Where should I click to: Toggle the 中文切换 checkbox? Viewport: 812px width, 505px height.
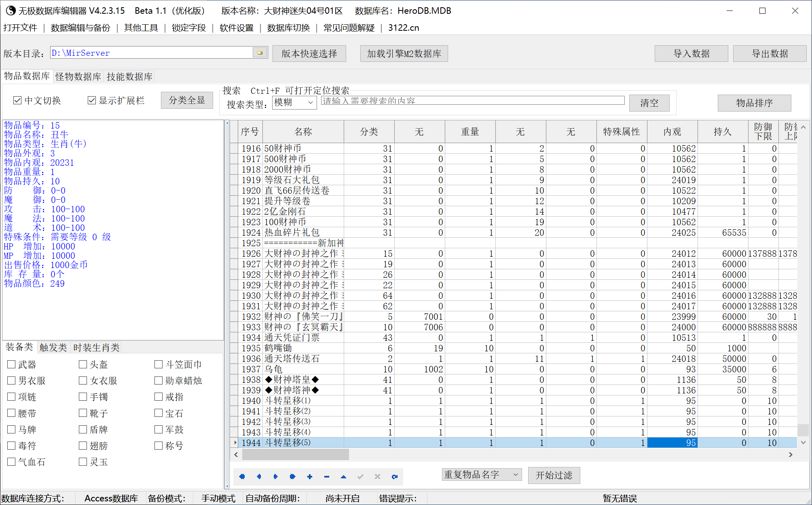click(x=17, y=100)
